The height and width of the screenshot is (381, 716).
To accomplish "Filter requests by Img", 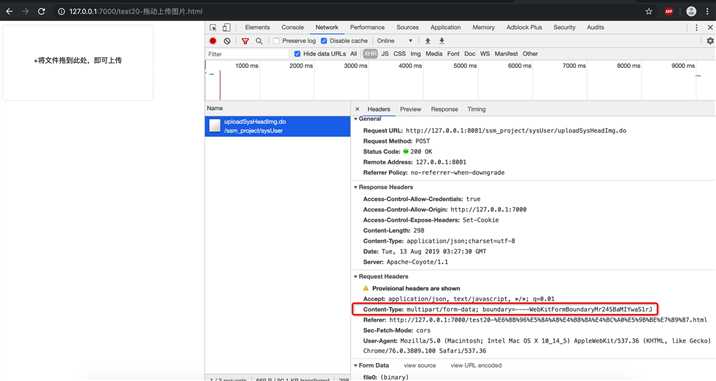I will [x=416, y=54].
